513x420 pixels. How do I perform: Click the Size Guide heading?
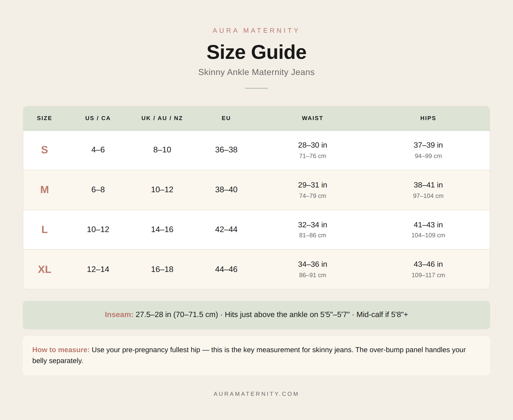[x=256, y=52]
